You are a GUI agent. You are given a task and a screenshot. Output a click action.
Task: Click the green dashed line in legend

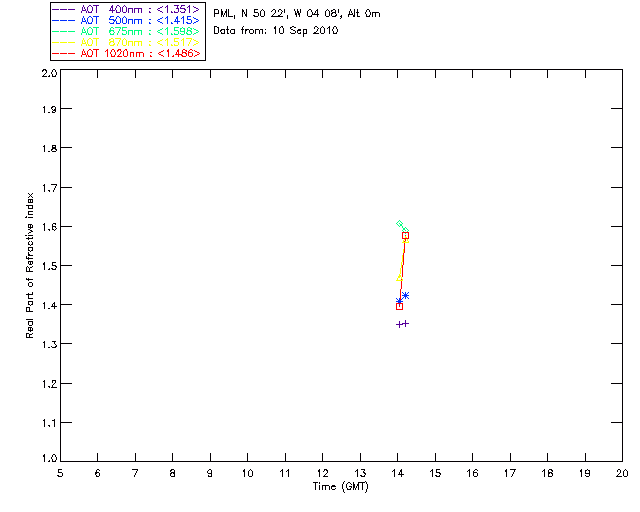pyautogui.click(x=64, y=31)
